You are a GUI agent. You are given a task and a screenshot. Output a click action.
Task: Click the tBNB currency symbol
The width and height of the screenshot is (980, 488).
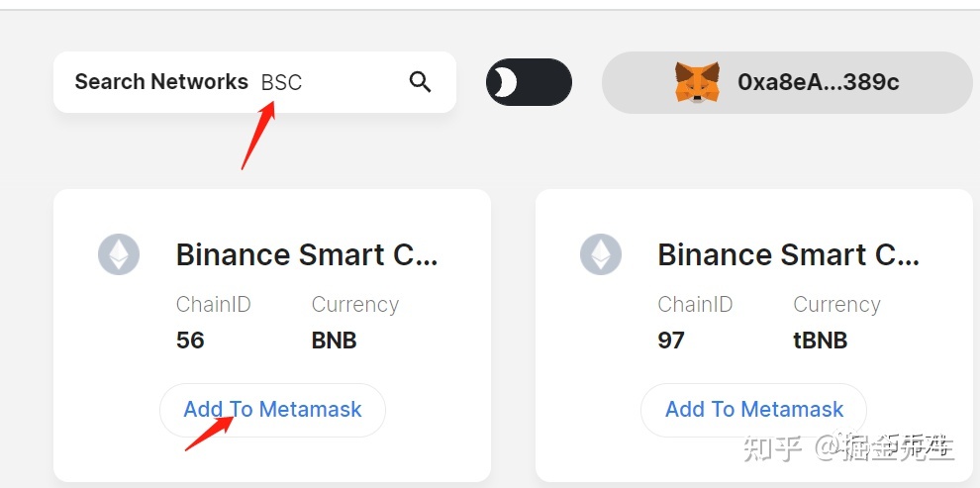(820, 341)
